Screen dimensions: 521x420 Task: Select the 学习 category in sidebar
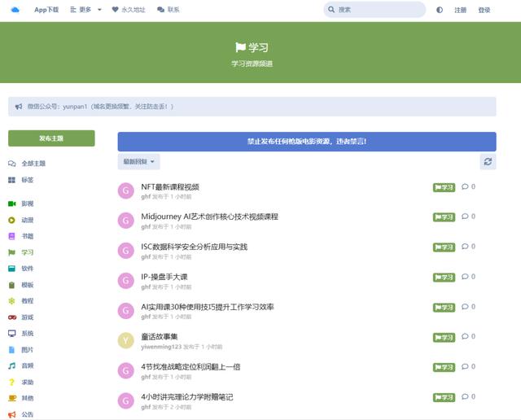(x=20, y=252)
